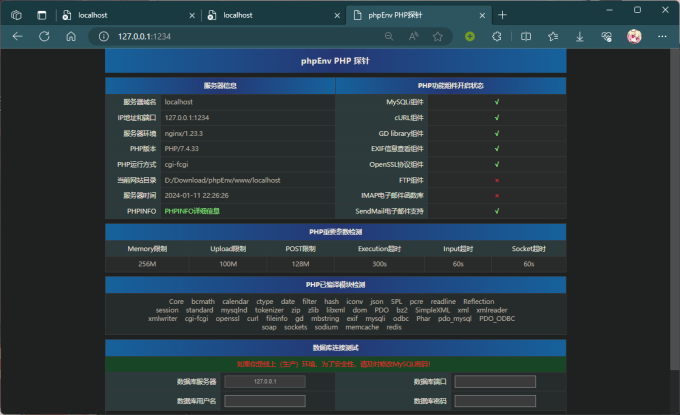Close the second localhost tab
The width and height of the screenshot is (680, 415).
click(337, 16)
